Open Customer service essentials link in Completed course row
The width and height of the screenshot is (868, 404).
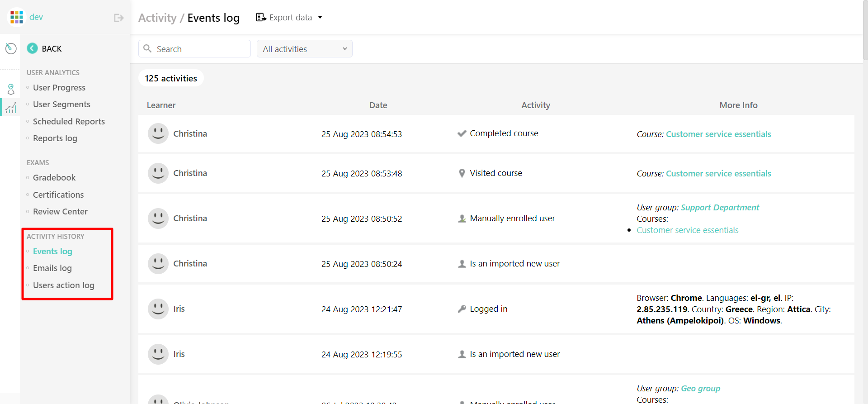(718, 134)
